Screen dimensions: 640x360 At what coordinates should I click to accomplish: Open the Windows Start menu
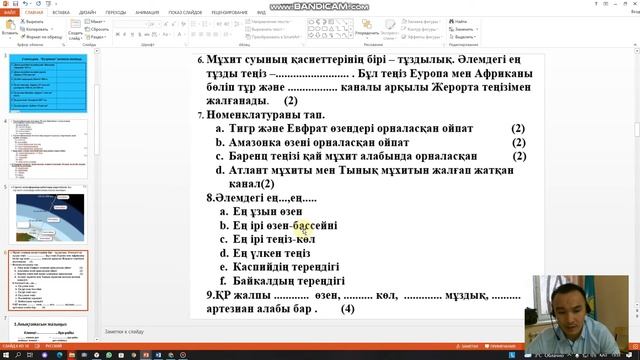(6, 355)
